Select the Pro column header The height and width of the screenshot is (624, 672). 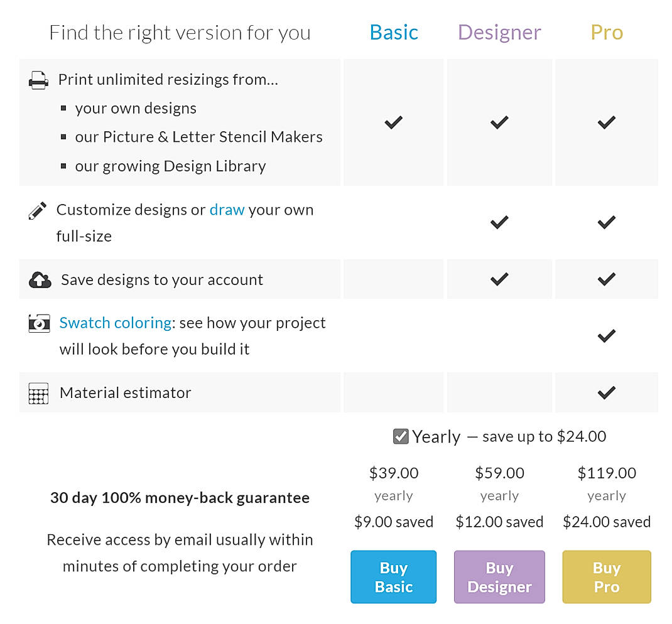[x=606, y=32]
